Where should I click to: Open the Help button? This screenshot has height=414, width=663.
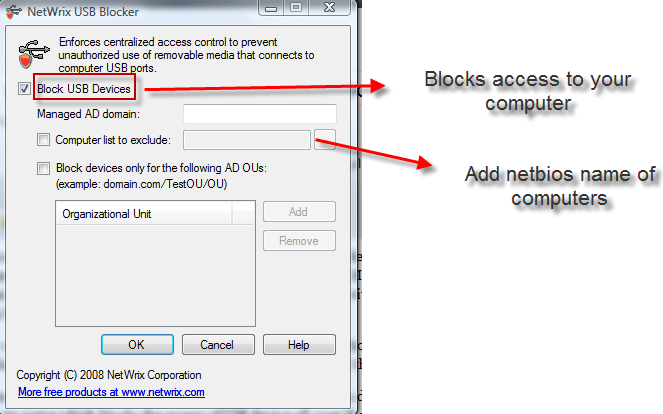coord(299,345)
